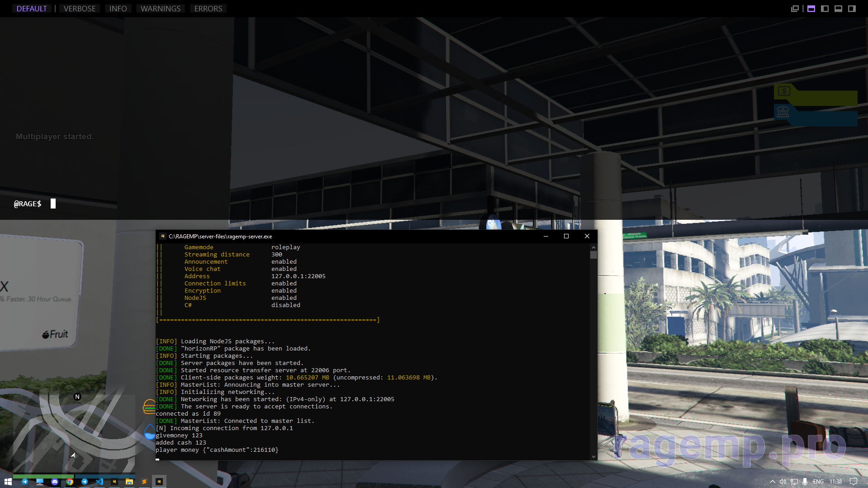
Task: Open Telegram icon right of Chrome
Action: [85, 482]
